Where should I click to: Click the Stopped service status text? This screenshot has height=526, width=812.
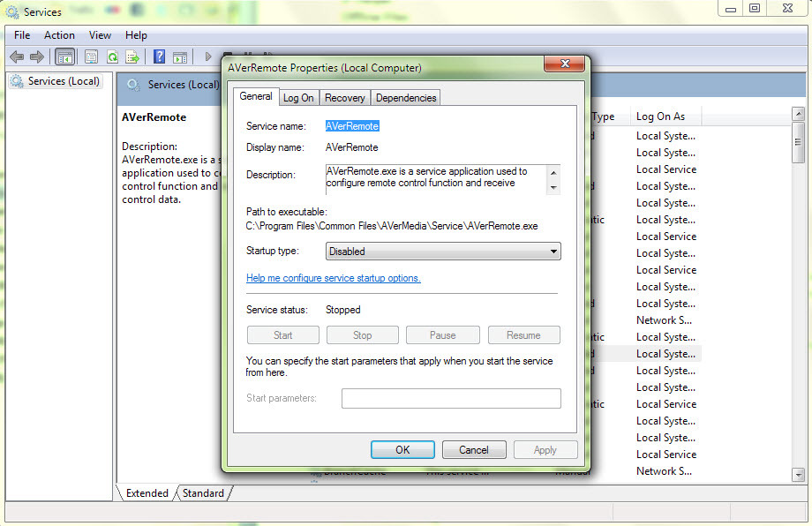point(342,310)
